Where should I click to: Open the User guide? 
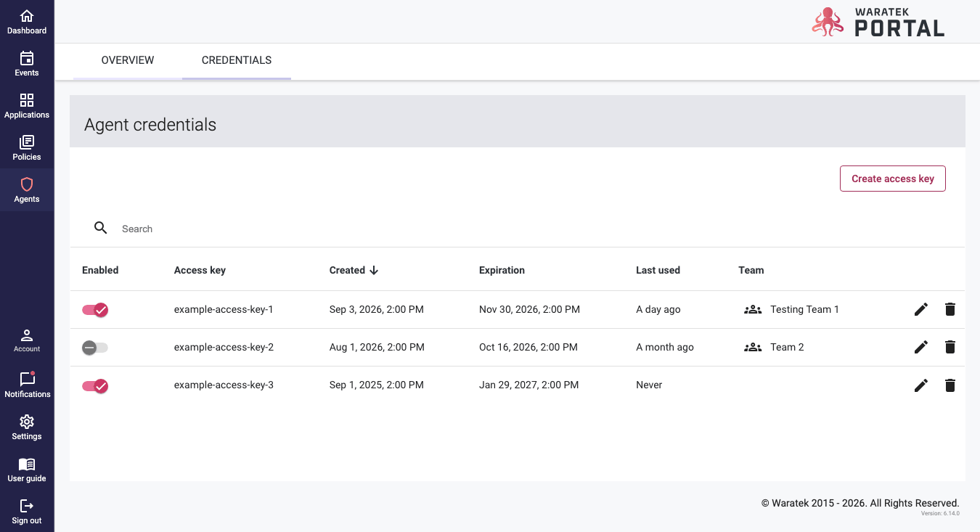coord(27,470)
